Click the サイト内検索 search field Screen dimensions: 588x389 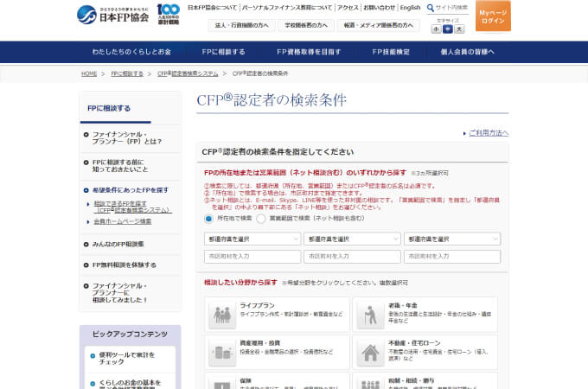coord(452,8)
